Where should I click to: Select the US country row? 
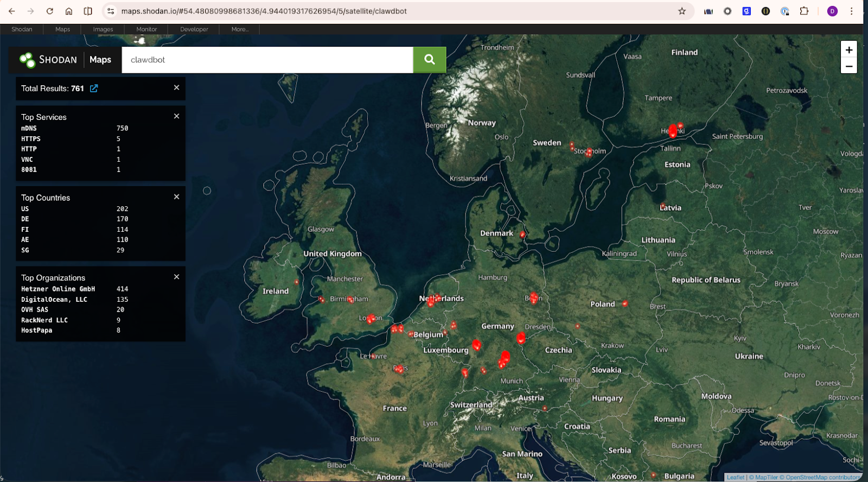pos(75,209)
